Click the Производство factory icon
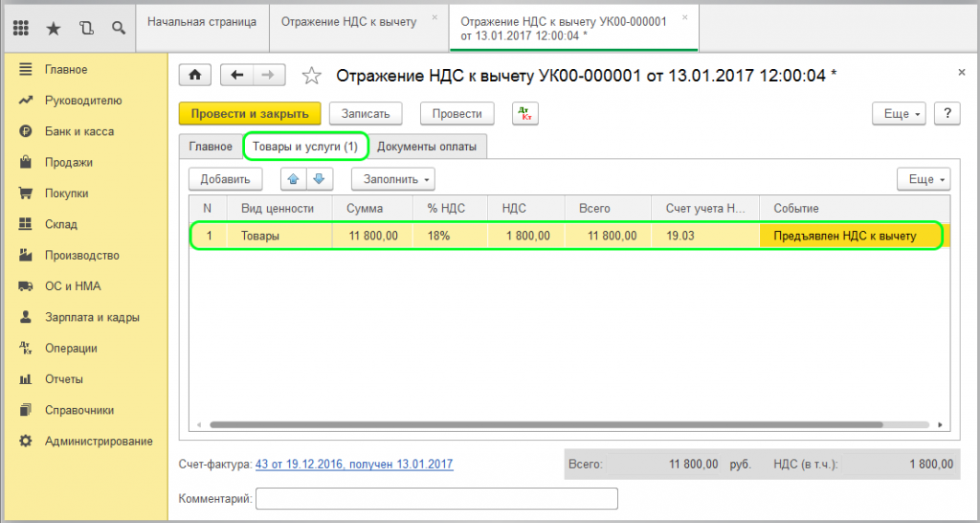The image size is (980, 523). click(x=26, y=255)
